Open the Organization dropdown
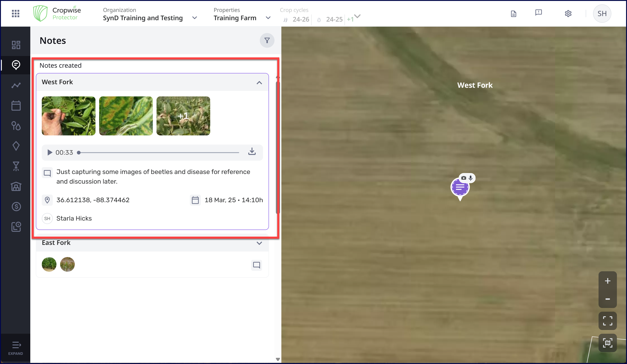 (194, 18)
